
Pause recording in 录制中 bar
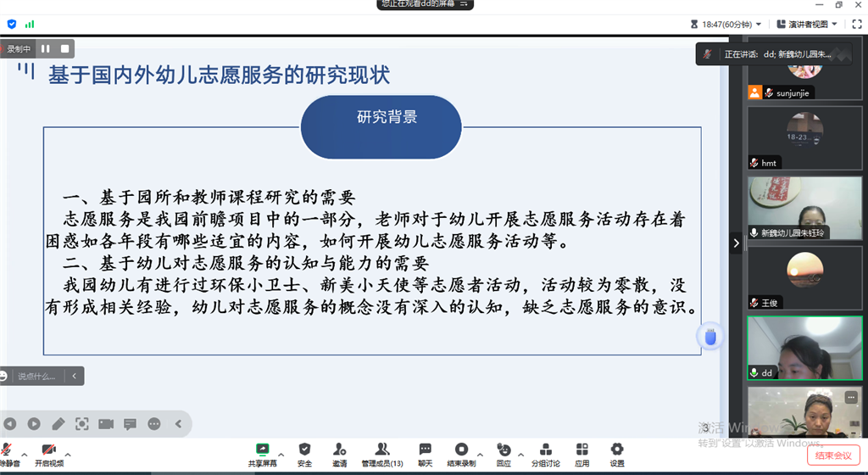(x=46, y=48)
